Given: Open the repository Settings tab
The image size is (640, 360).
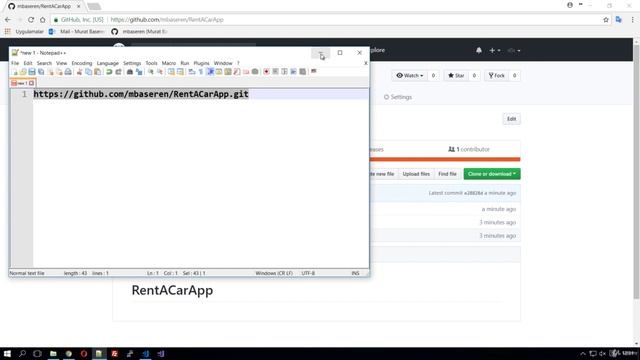Looking at the screenshot, I should pos(398,97).
